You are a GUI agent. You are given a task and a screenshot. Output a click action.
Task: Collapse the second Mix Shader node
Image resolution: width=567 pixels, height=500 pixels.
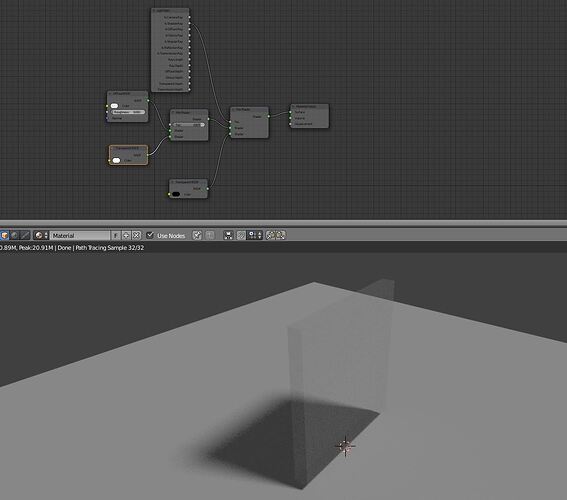point(234,109)
